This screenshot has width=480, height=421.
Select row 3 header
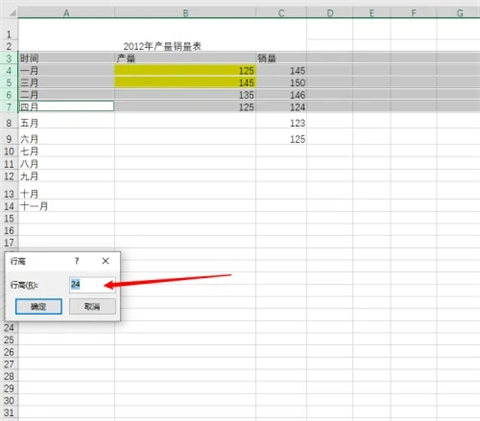[x=9, y=58]
